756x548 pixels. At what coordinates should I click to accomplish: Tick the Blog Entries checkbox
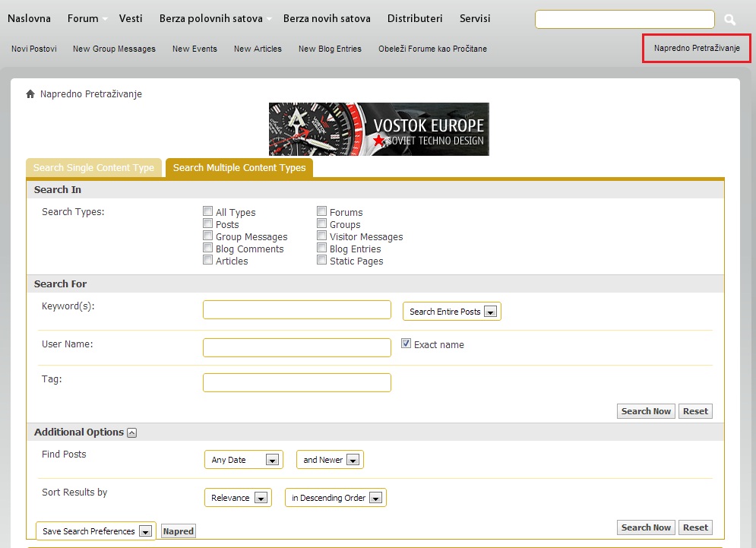pos(322,249)
